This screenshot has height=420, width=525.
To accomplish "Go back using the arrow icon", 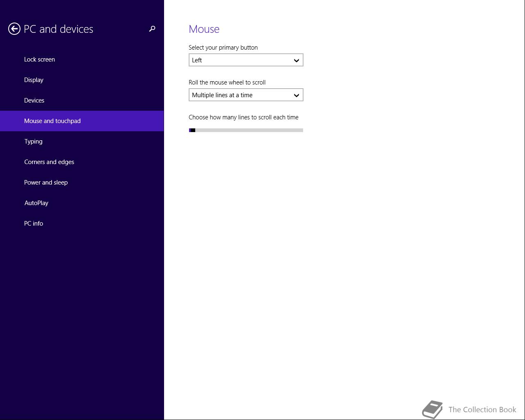I will (14, 29).
